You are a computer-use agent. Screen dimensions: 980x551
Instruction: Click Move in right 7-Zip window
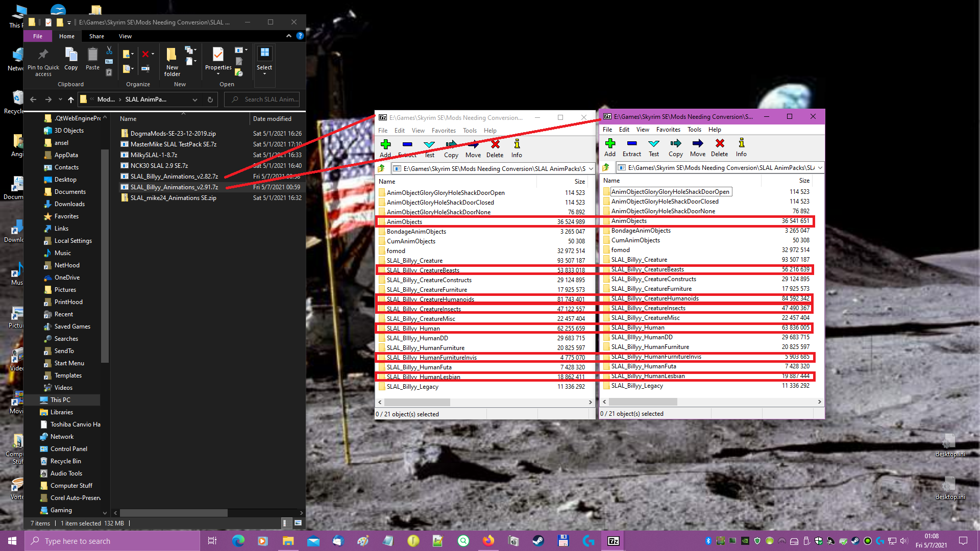(697, 147)
